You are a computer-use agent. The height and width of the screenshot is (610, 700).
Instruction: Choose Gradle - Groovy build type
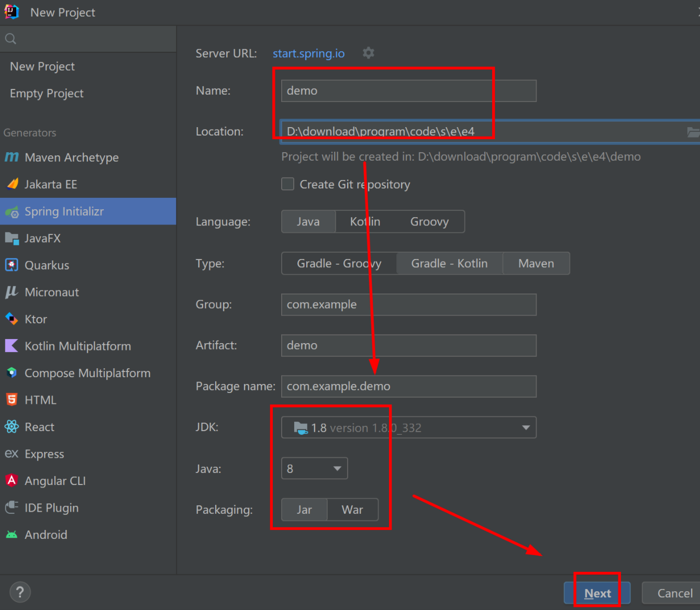(339, 264)
